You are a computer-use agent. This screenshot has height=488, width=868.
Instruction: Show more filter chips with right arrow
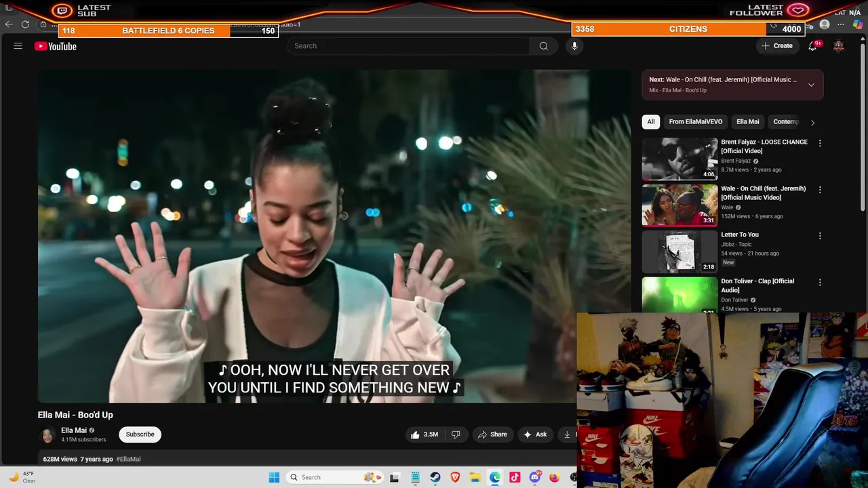[x=812, y=123]
